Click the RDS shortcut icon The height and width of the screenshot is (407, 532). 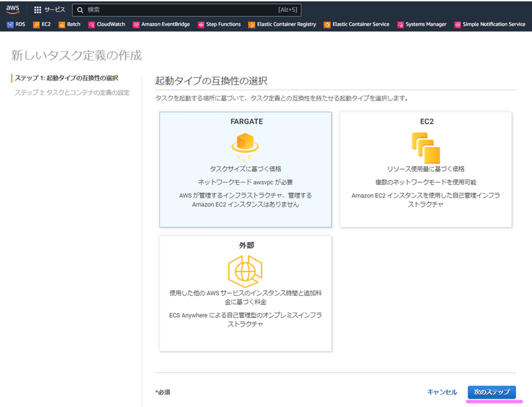pyautogui.click(x=10, y=25)
